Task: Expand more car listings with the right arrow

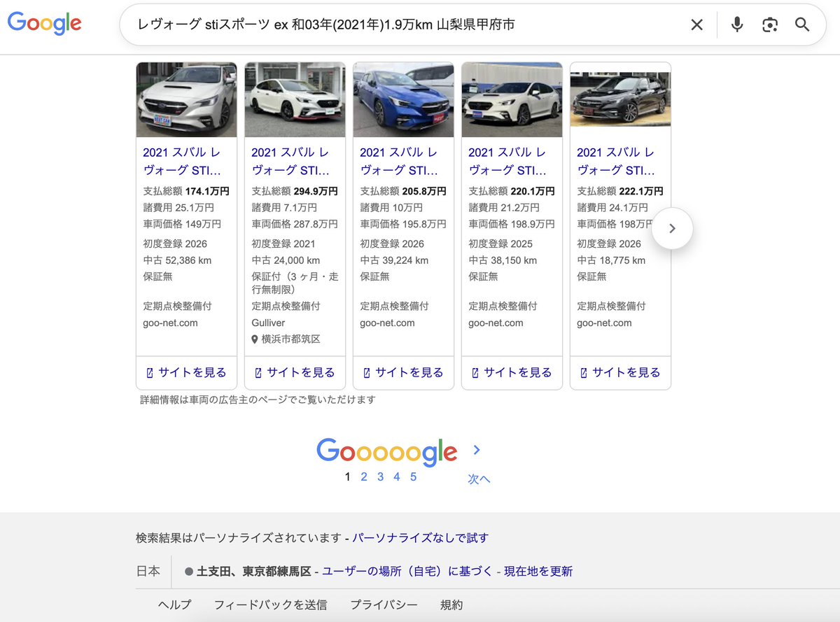Action: point(672,228)
